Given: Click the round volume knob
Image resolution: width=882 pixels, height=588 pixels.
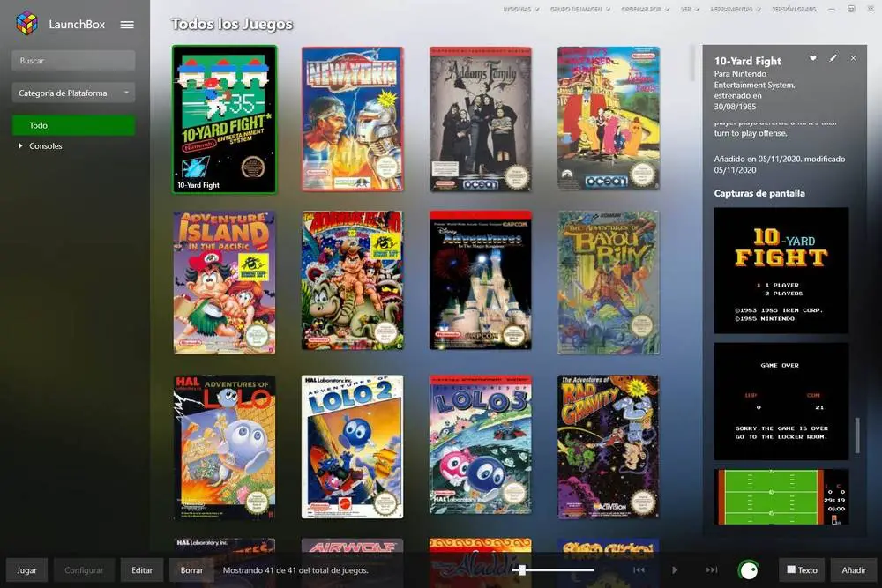Looking at the screenshot, I should pyautogui.click(x=749, y=570).
